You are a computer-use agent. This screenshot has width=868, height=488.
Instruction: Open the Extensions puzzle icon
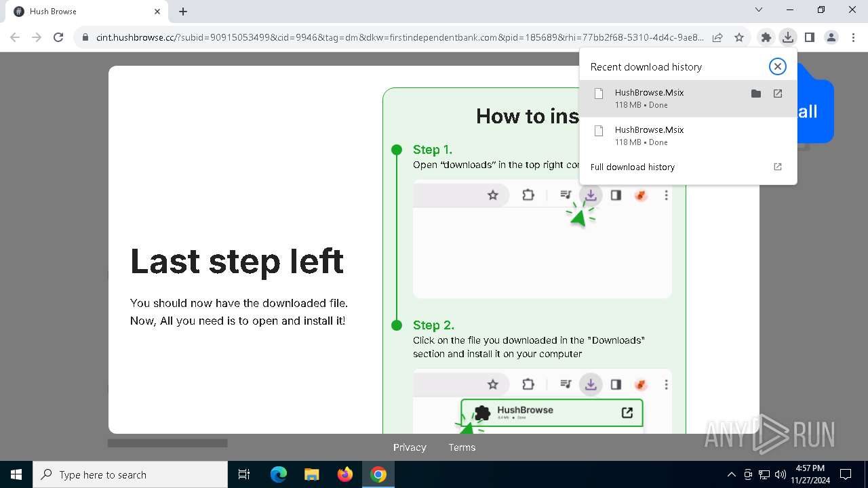click(766, 37)
